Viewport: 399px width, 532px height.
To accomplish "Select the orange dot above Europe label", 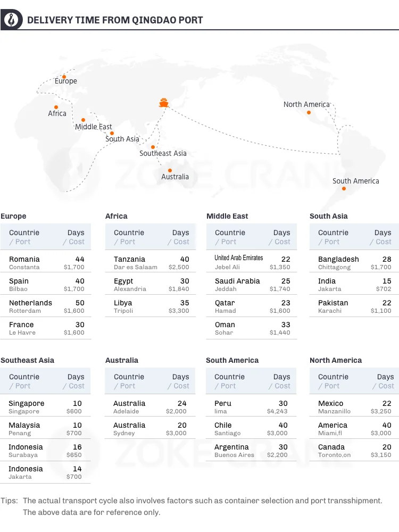I will [x=64, y=77].
